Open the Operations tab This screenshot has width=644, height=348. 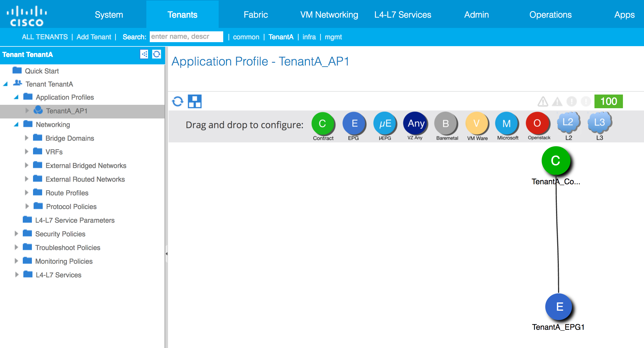pos(551,15)
